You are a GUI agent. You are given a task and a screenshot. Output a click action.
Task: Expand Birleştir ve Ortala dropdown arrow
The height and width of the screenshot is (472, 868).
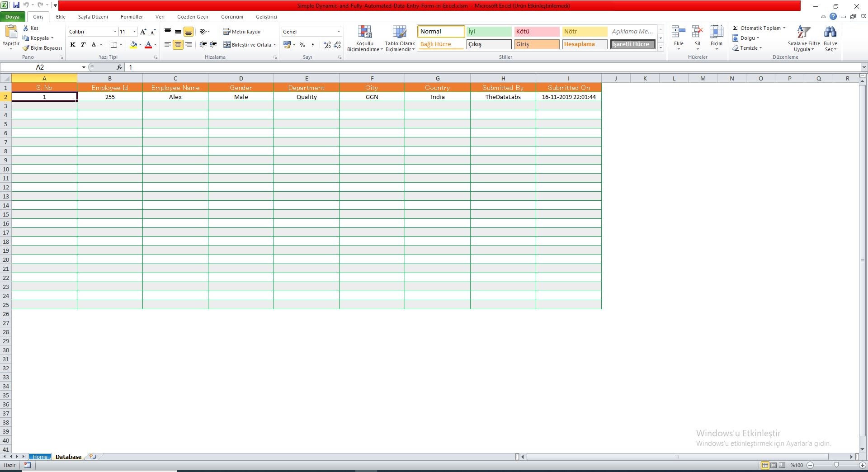click(274, 45)
